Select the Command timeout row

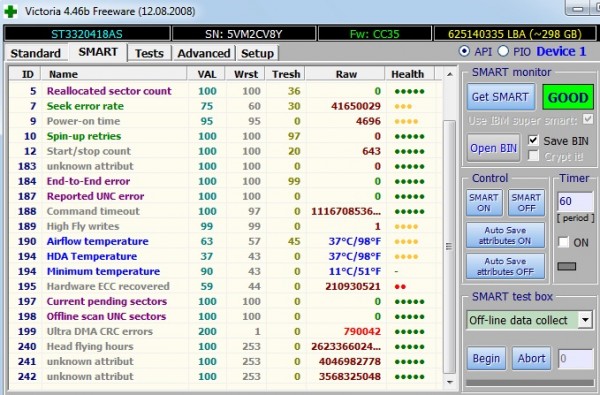point(226,211)
